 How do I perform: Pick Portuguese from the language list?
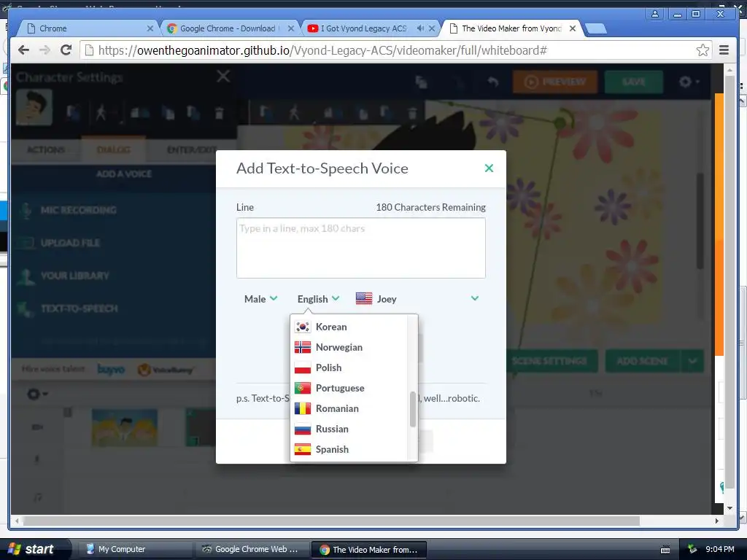click(349, 388)
